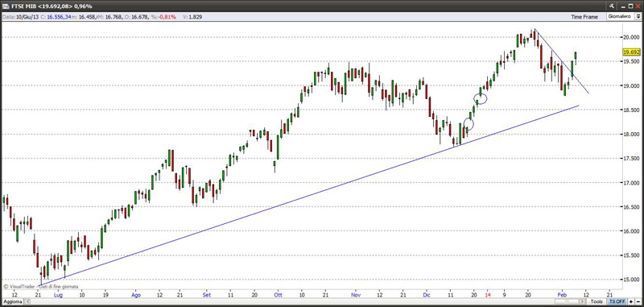Click the Feb month label
Image resolution: width=644 pixels, height=307 pixels.
(561, 295)
